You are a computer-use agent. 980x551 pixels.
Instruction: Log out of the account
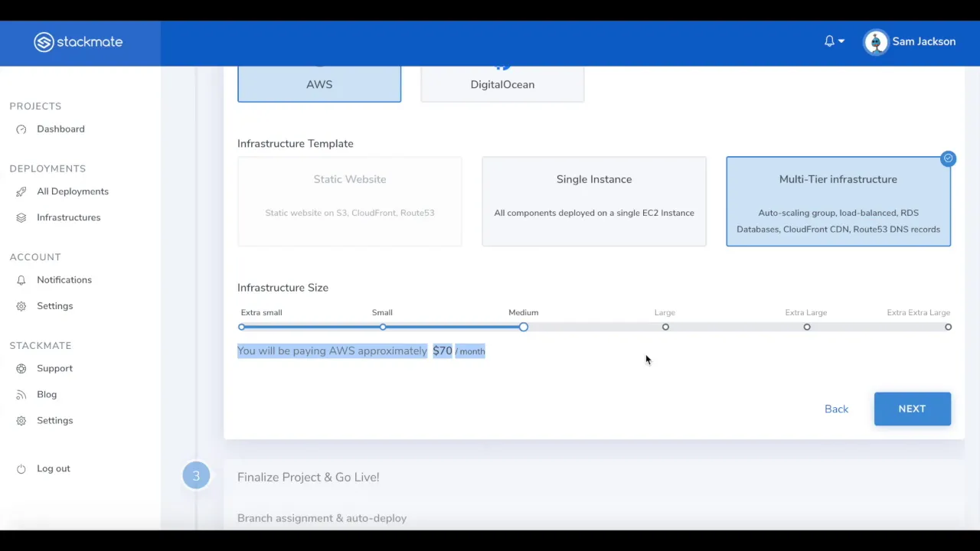(54, 468)
